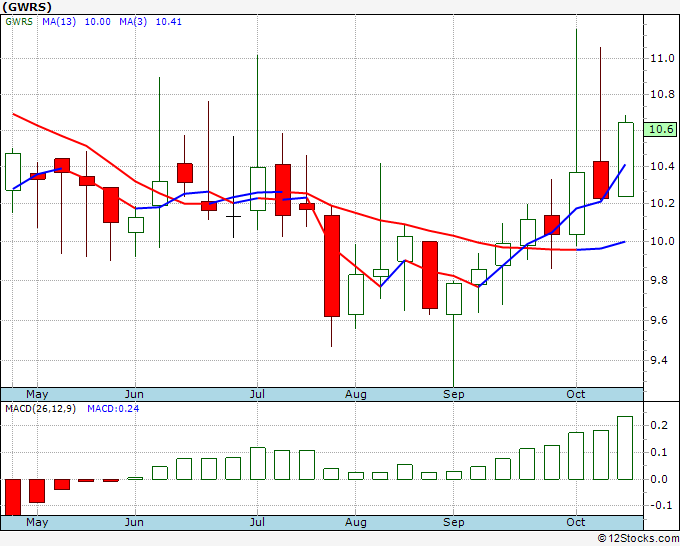Click the last green candlestick near 10.6
This screenshot has height=546, width=680.
tap(625, 159)
